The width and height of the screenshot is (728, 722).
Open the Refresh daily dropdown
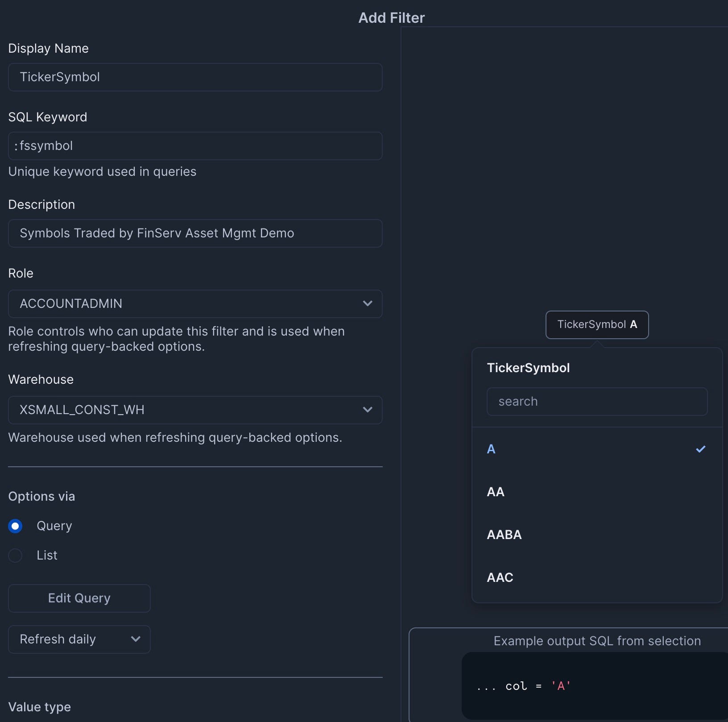click(71, 639)
